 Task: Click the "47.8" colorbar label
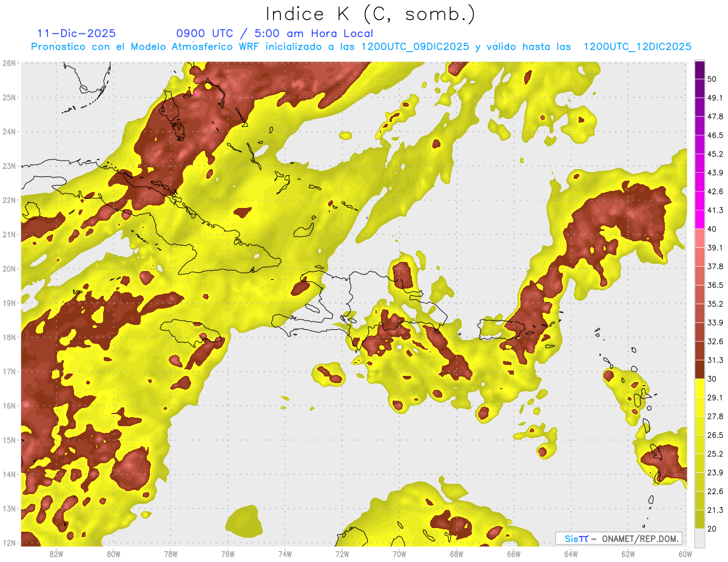(x=715, y=116)
